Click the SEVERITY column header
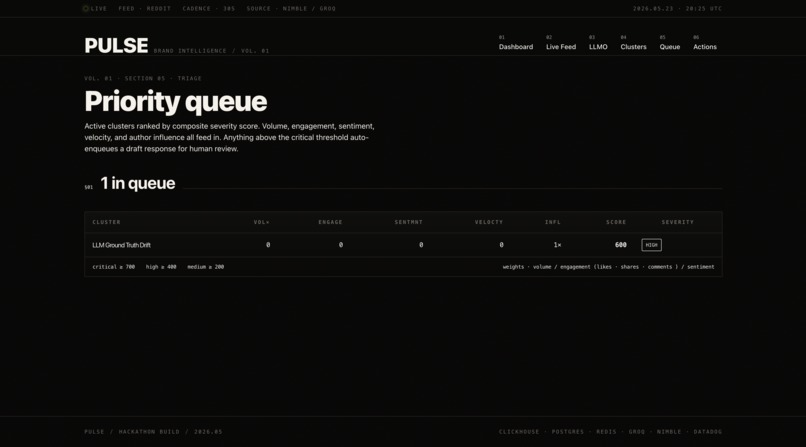 tap(677, 222)
